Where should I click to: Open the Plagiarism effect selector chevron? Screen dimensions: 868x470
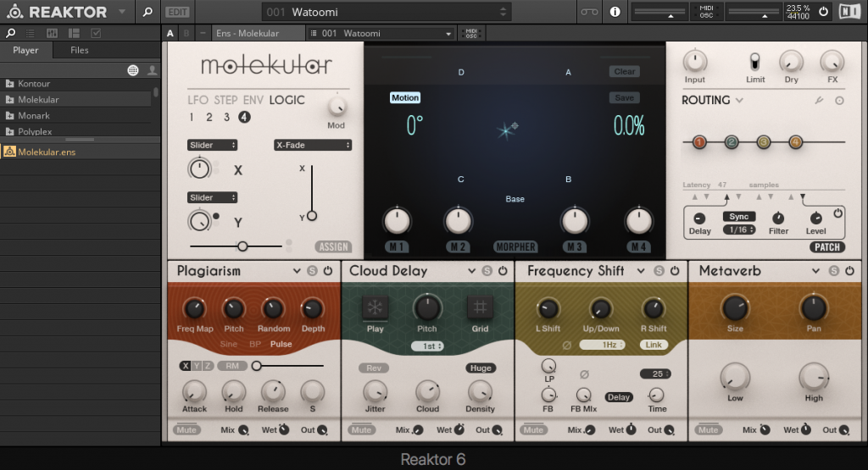tap(297, 270)
